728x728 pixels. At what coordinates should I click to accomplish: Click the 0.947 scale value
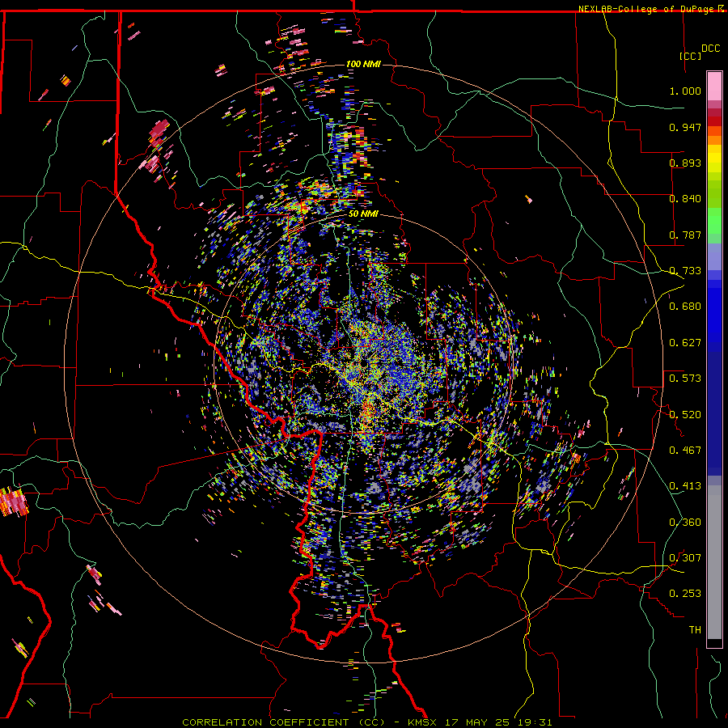click(x=685, y=127)
